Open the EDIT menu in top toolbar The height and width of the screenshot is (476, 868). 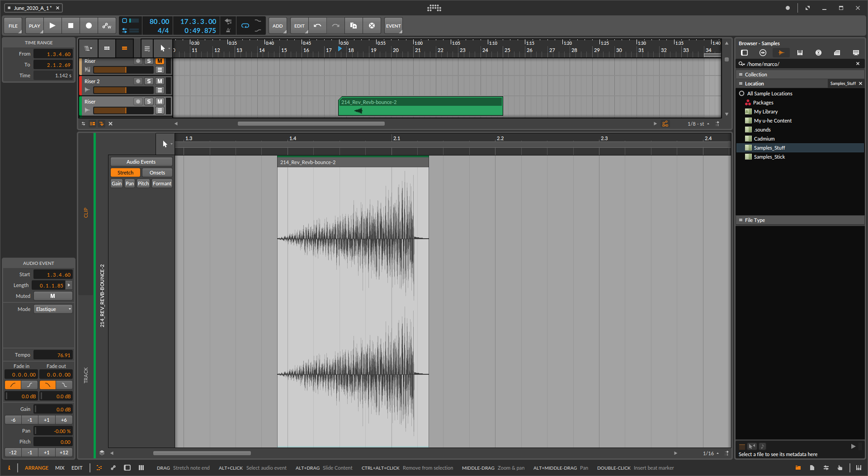point(299,26)
